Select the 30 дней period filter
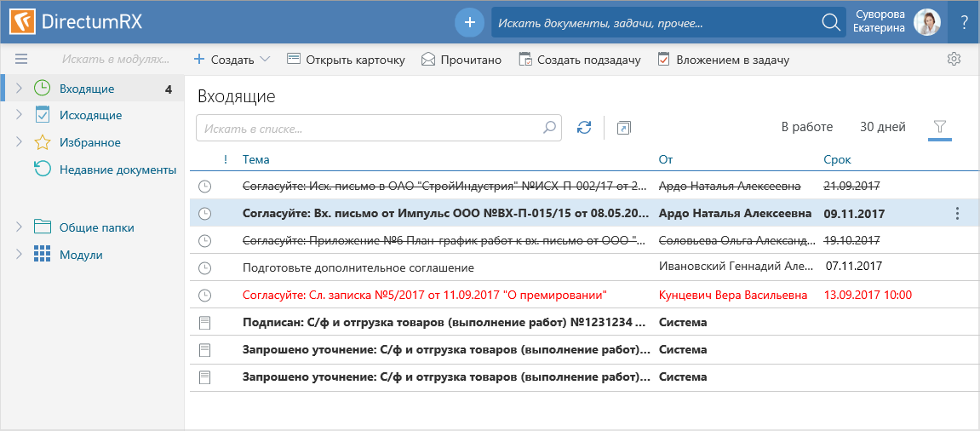The image size is (980, 431). [x=882, y=127]
